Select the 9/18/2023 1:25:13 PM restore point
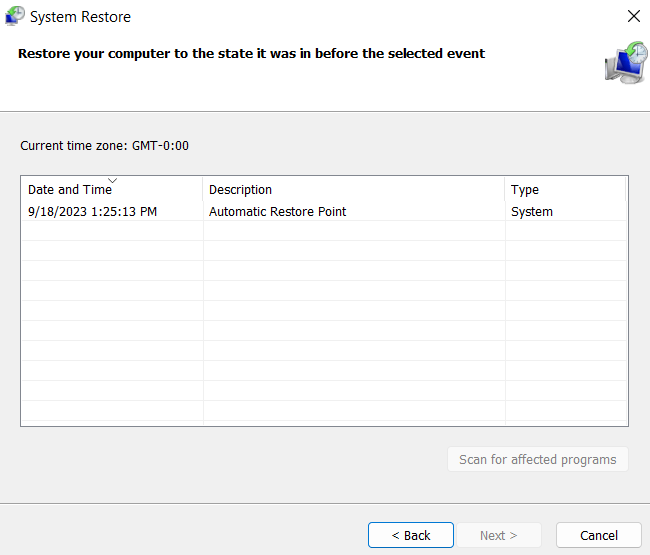Image resolution: width=650 pixels, height=555 pixels. point(324,211)
